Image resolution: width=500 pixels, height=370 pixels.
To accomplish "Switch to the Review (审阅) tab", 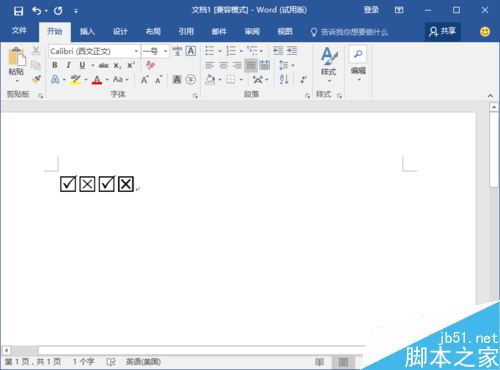I will [252, 32].
